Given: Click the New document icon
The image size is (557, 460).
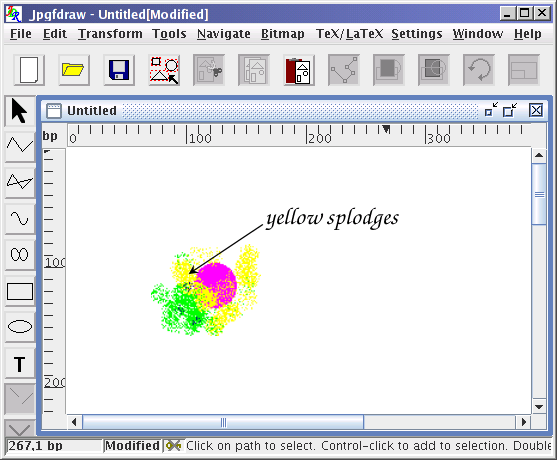Looking at the screenshot, I should (x=29, y=70).
